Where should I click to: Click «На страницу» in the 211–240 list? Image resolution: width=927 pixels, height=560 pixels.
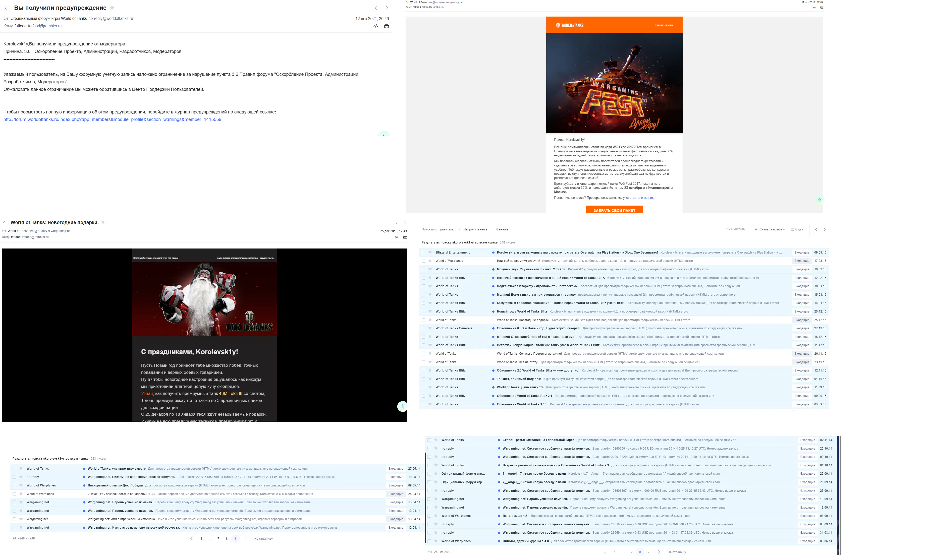coord(676,552)
